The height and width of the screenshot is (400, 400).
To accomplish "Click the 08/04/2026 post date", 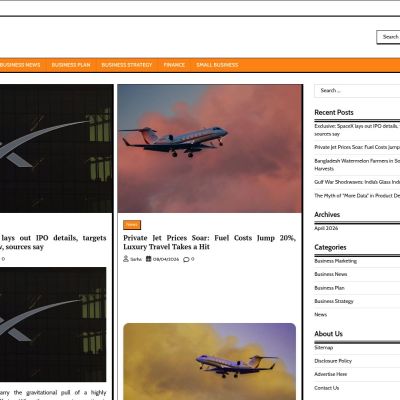I will 166,259.
